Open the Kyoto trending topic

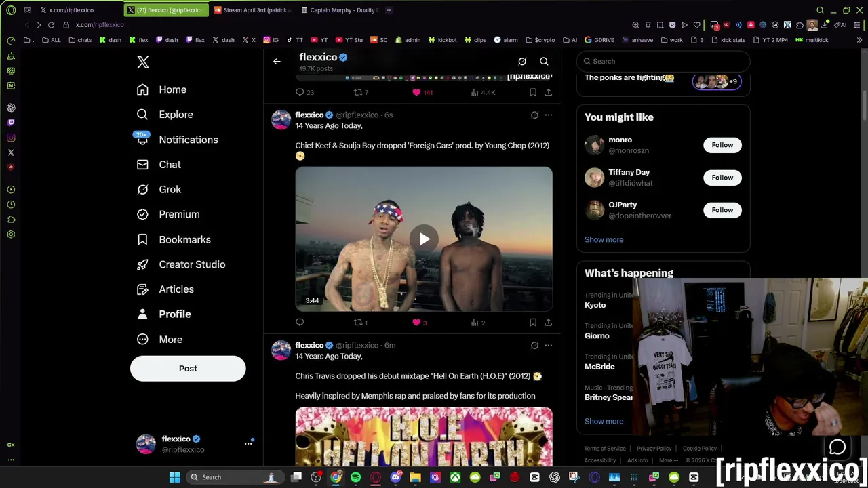pos(595,305)
